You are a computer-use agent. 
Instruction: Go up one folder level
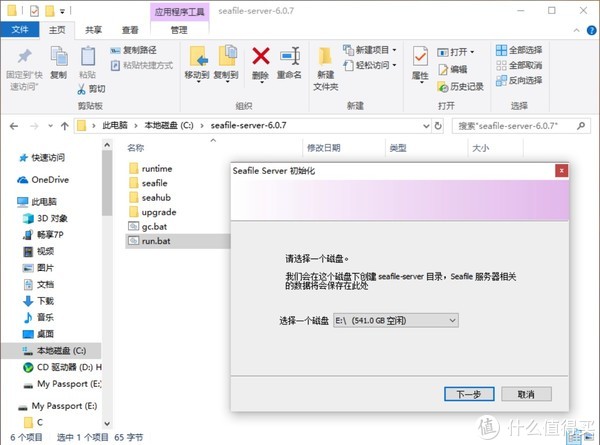pyautogui.click(x=65, y=126)
